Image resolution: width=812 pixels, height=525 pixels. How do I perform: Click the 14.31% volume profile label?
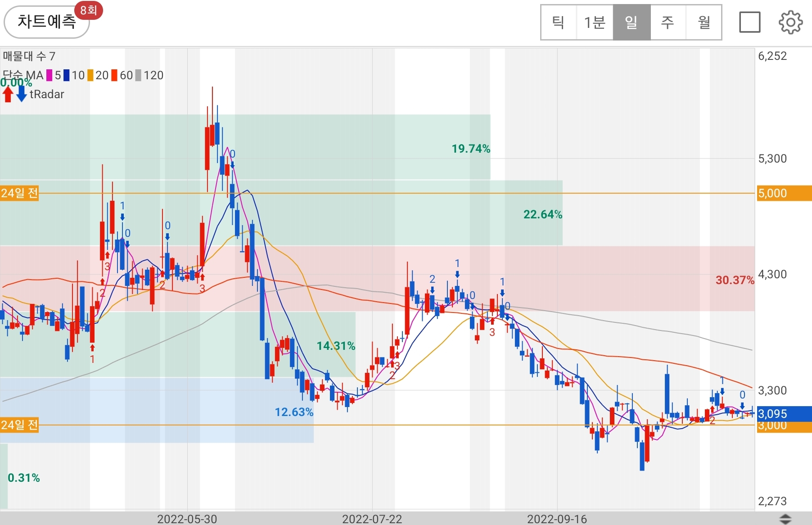(x=336, y=346)
